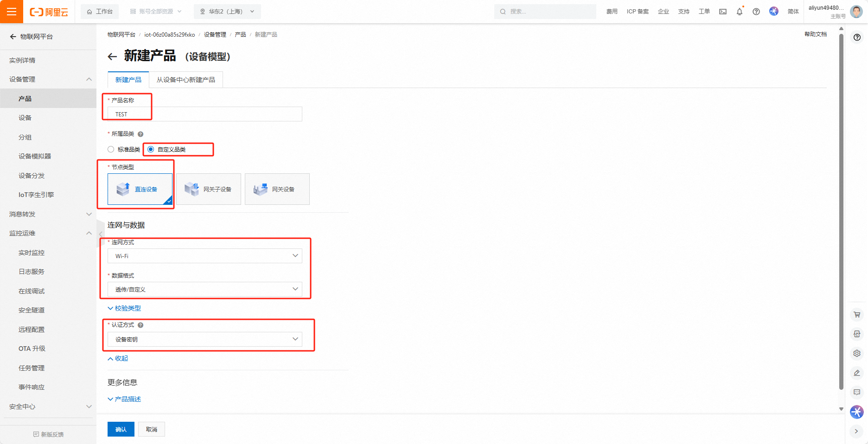This screenshot has width=868, height=444.
Task: Click 新版反馈 at sidebar bottom
Action: [49, 434]
